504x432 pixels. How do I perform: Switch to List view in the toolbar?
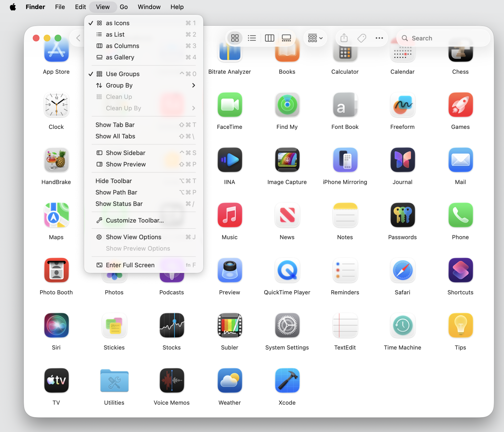(x=252, y=38)
